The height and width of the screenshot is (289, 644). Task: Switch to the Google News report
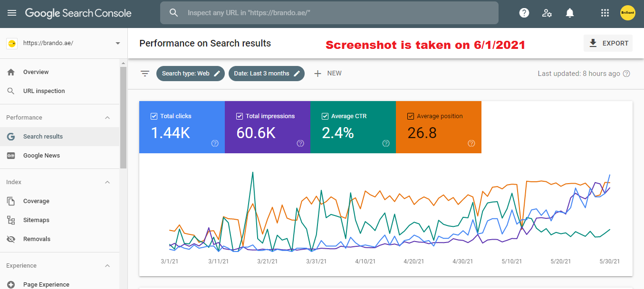click(41, 155)
